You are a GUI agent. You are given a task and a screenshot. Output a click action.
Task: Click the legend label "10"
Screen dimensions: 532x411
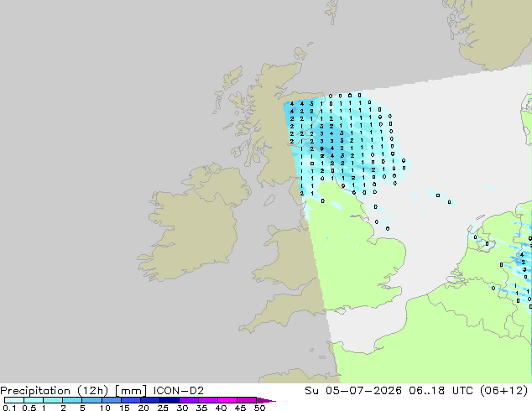click(105, 408)
